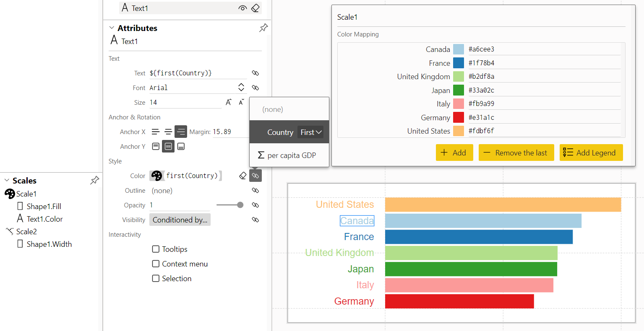Screen dimensions: 644x331
Task: Set Anchor Y to middle
Action: 168,146
